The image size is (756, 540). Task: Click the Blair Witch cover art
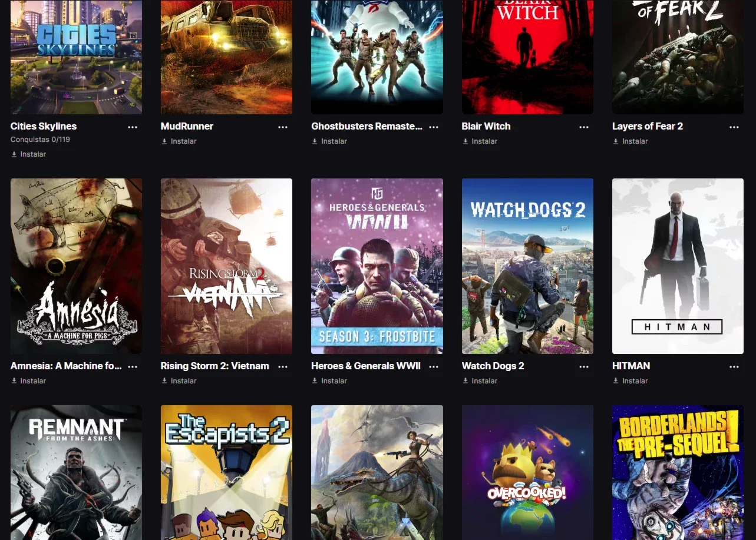pyautogui.click(x=527, y=57)
